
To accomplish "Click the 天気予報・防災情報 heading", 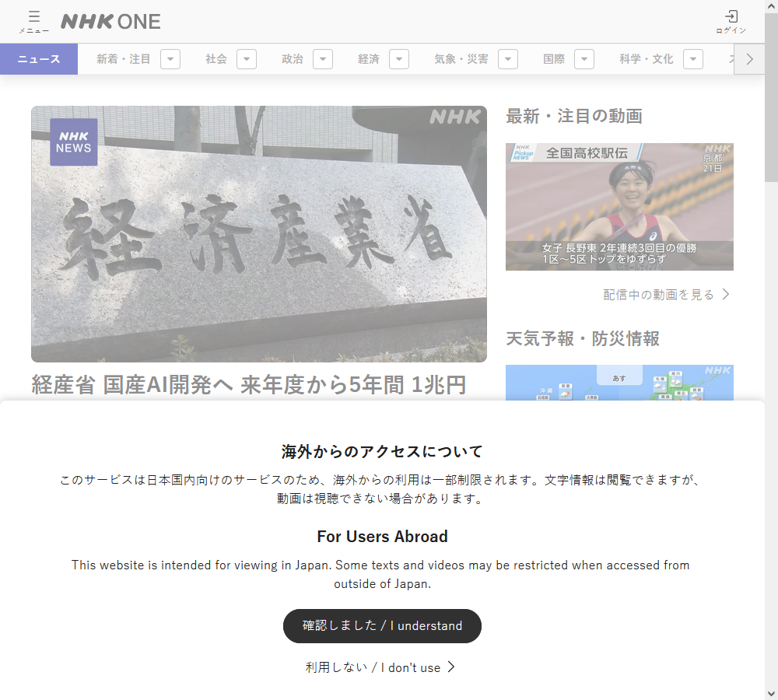I will point(583,339).
